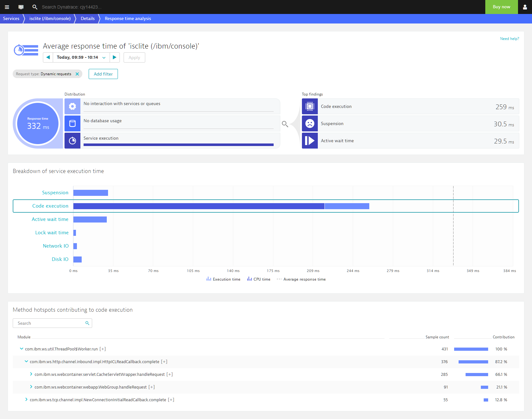Click [+] next to HttpICLReadCallback.complete
This screenshot has width=532, height=419.
[x=164, y=362]
